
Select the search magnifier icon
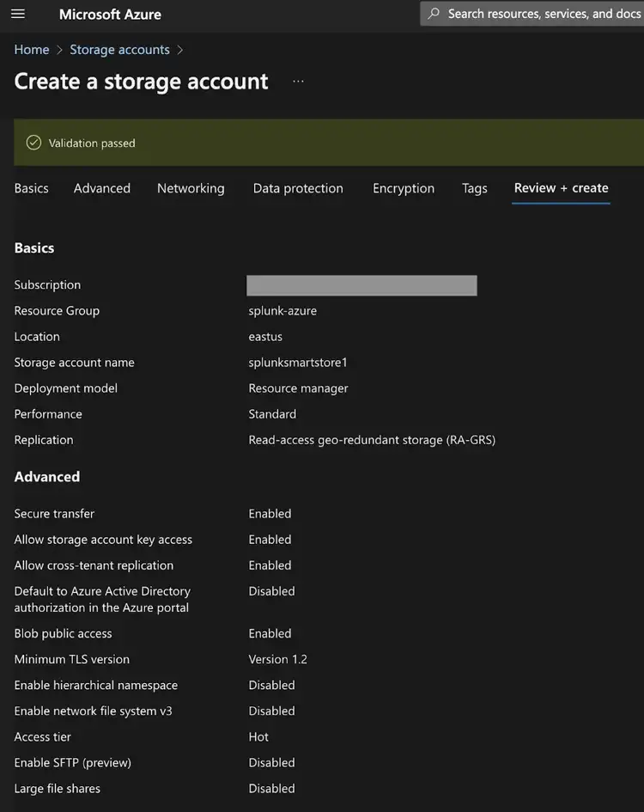click(x=434, y=13)
